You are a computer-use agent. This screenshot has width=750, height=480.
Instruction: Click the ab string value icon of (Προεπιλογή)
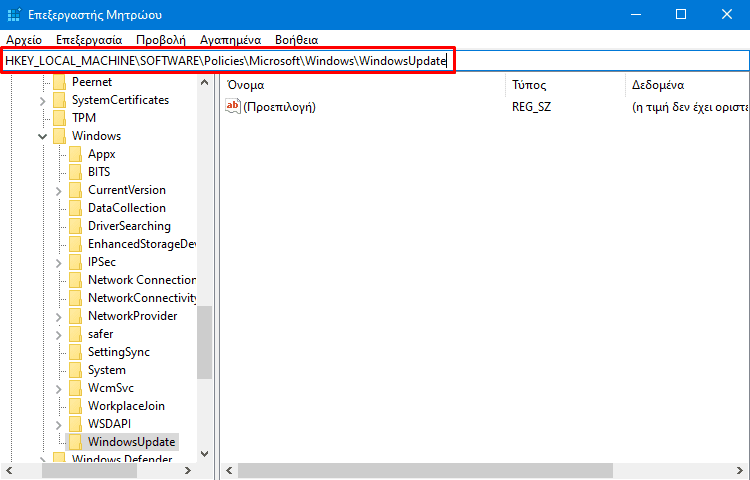[233, 106]
